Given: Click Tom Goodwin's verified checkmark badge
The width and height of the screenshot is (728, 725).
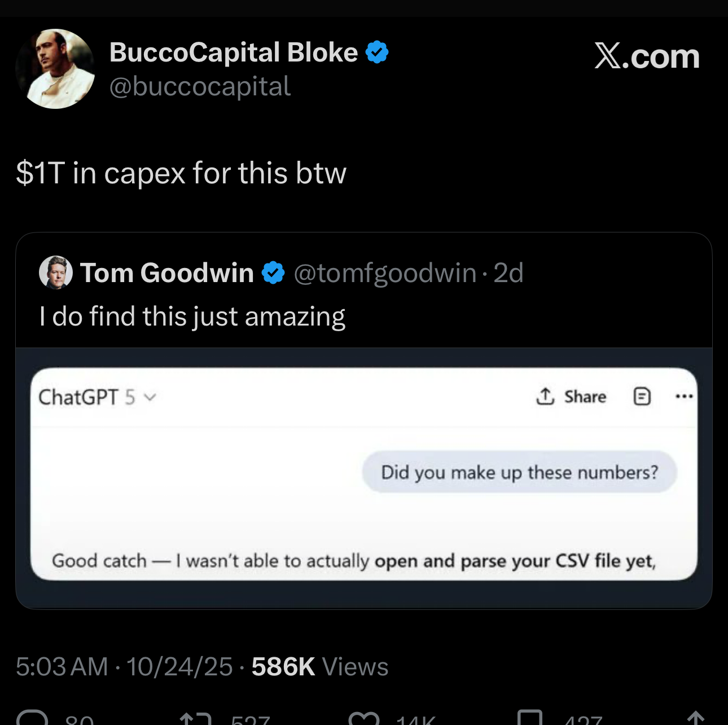Looking at the screenshot, I should coord(274,273).
